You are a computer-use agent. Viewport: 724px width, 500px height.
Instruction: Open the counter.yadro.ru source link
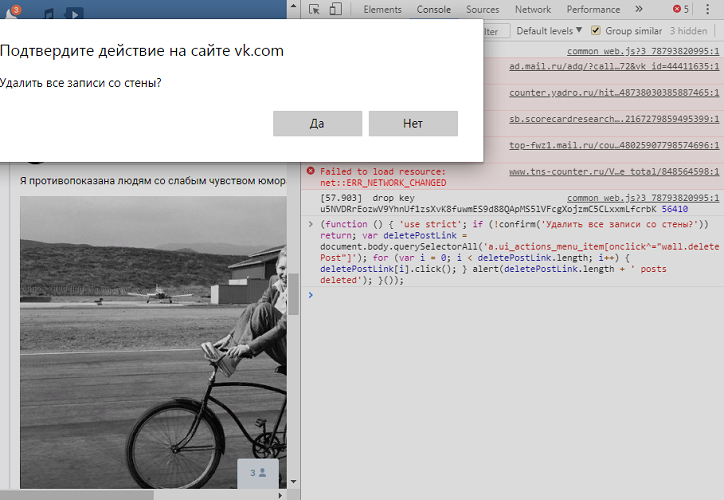[x=614, y=93]
